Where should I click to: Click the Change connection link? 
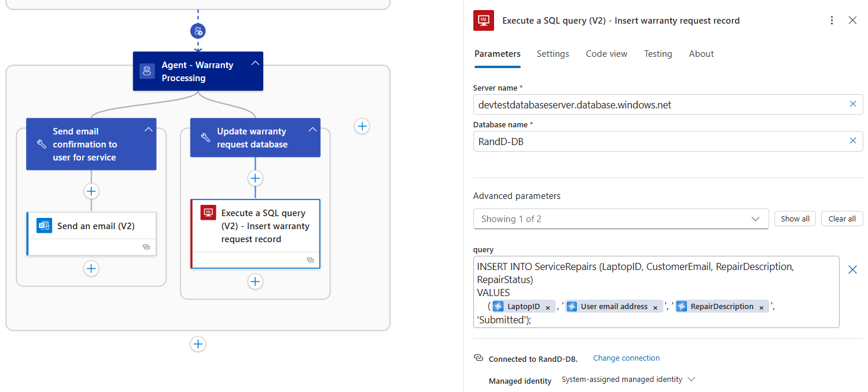coord(626,358)
